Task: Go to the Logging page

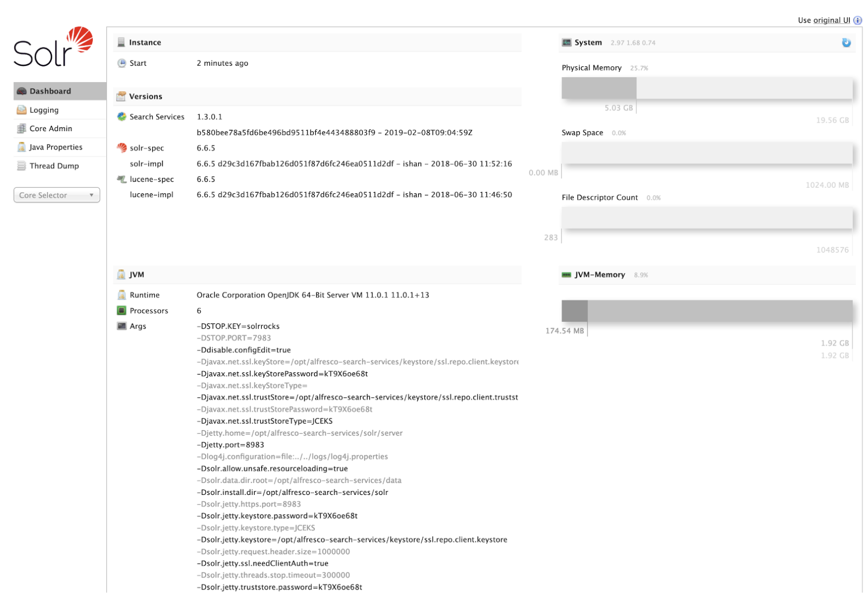Action: tap(44, 110)
